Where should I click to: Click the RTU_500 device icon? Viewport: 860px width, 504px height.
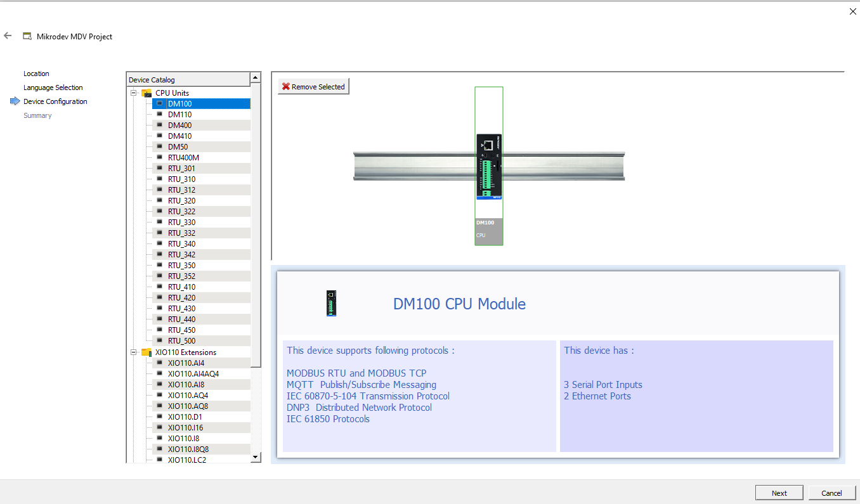point(160,340)
